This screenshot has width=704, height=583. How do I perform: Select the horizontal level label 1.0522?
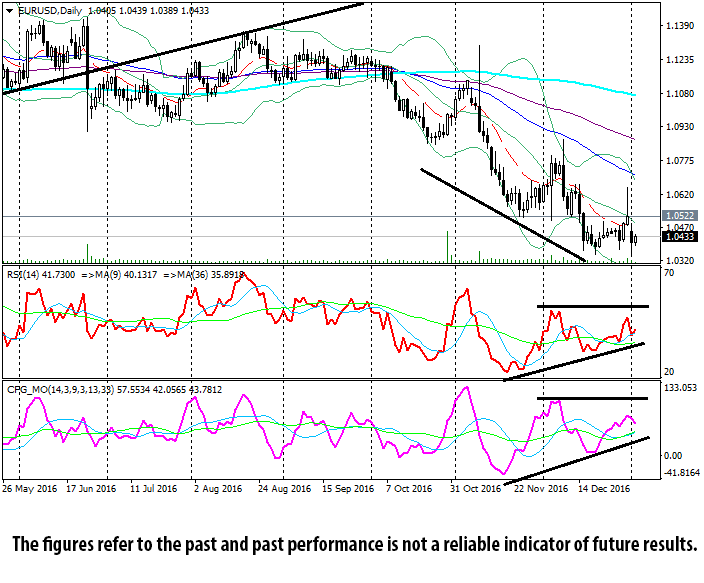[680, 216]
